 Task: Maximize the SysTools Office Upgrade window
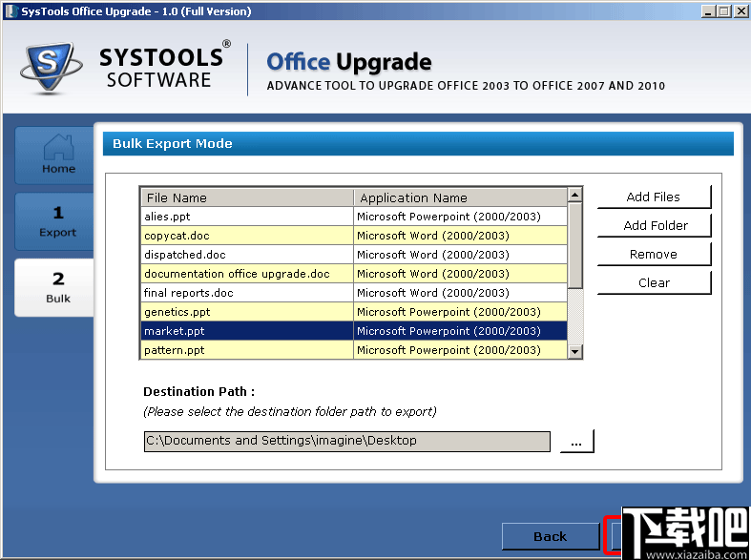pyautogui.click(x=724, y=11)
